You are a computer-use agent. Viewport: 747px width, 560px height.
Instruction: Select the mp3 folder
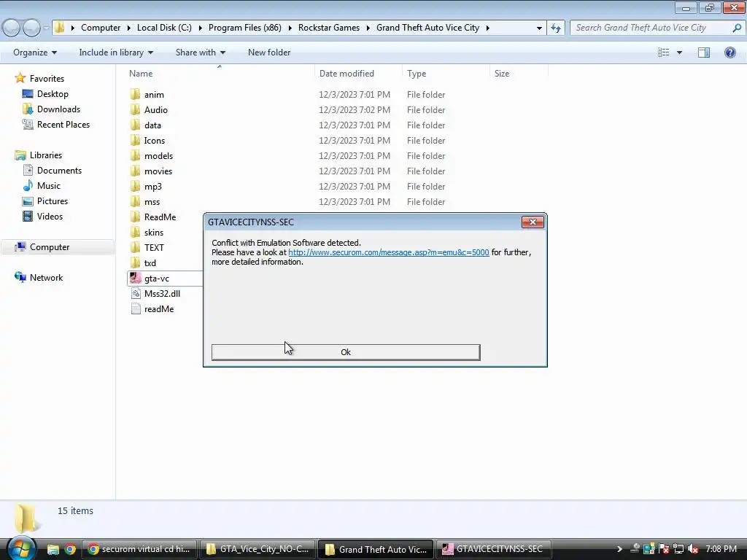pos(153,186)
